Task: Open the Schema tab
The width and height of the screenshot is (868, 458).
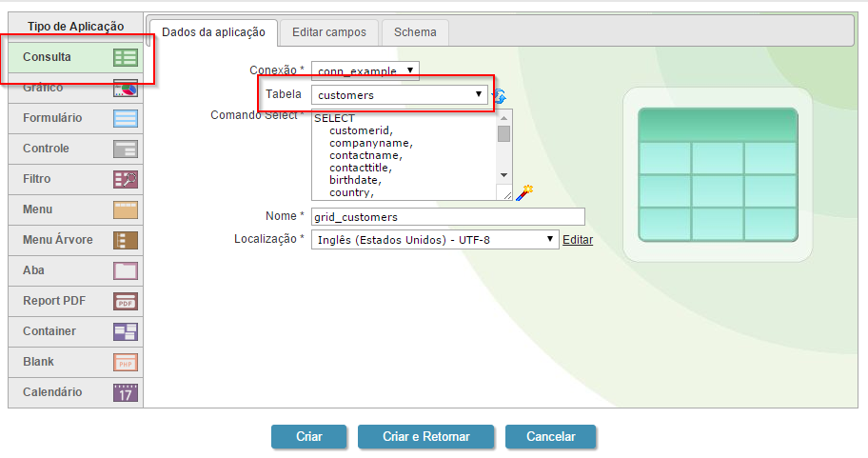Action: click(415, 32)
